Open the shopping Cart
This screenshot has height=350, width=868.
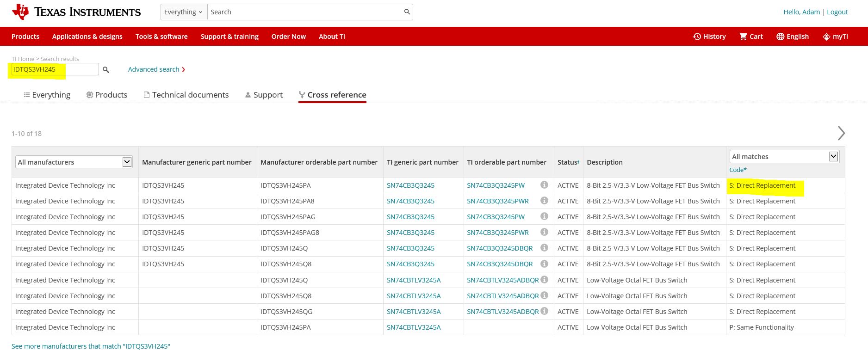click(x=751, y=37)
